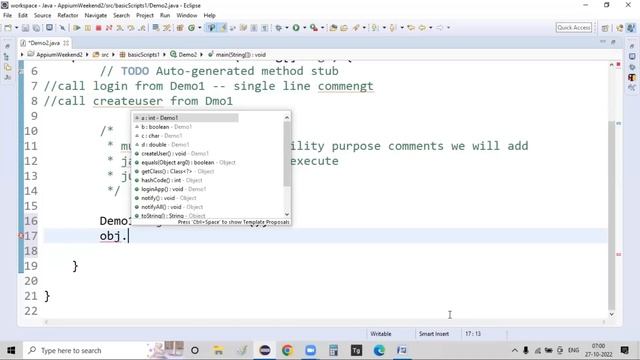Click the red Terminate icon
Screen dimensions: 640x360
pos(98,28)
